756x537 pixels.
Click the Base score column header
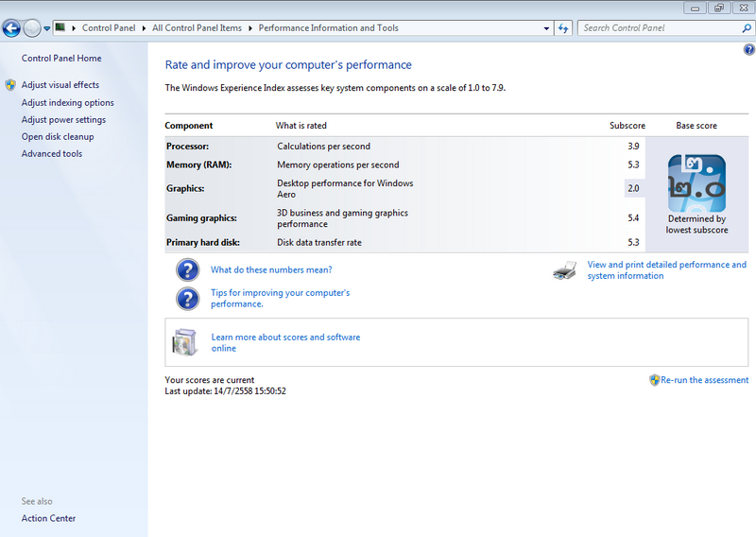point(696,126)
